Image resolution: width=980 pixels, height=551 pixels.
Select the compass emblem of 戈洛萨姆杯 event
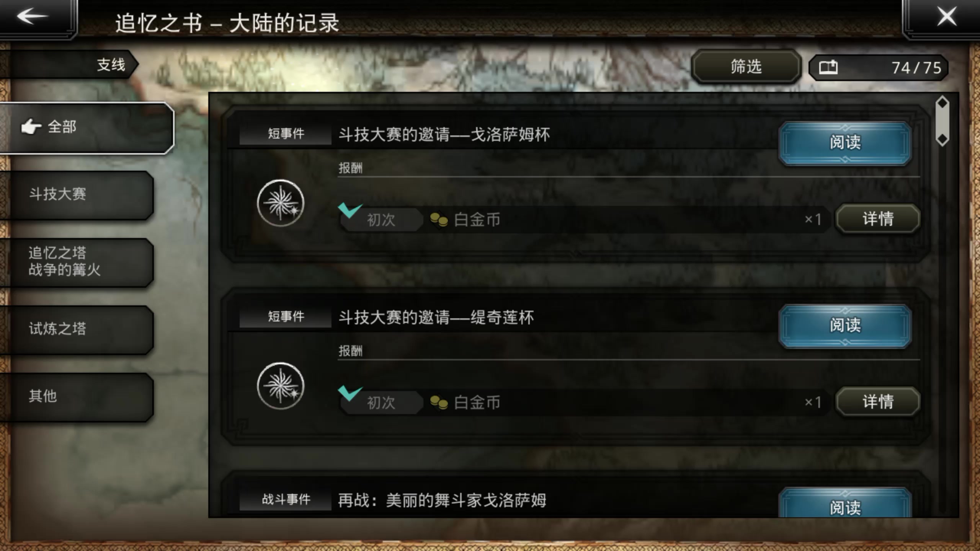click(x=281, y=203)
